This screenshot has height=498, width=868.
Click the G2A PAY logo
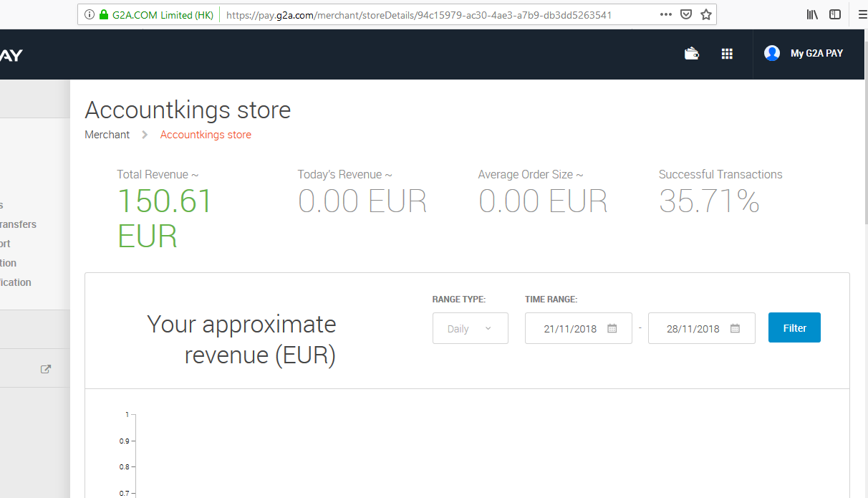pos(11,55)
